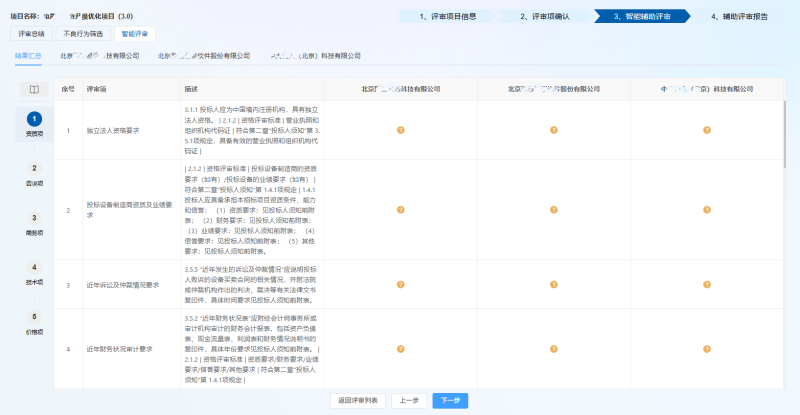Open status icon for 独立法人资格要求, first company column
The height and width of the screenshot is (415, 800).
(x=401, y=130)
